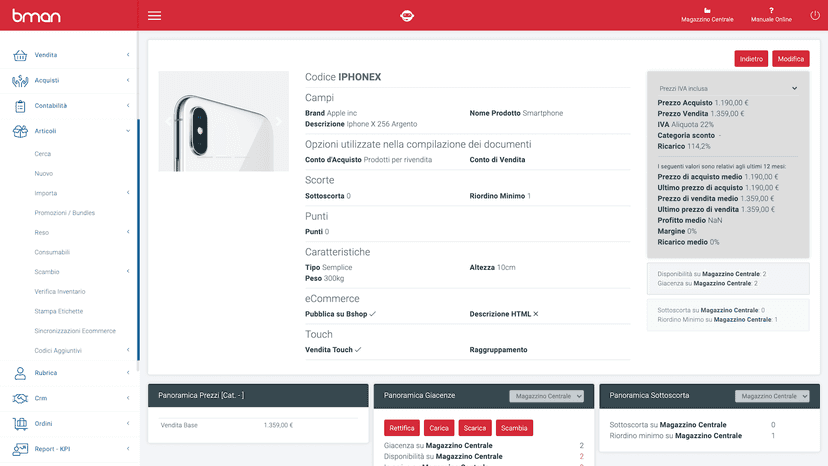Viewport: 828px width, 466px height.
Task: Click the Contabilità clipboard icon
Action: [20, 106]
